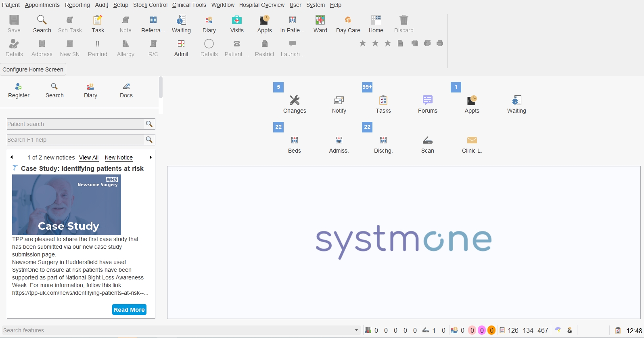
Task: Open the In-Patients toolbar icon
Action: pos(293,24)
